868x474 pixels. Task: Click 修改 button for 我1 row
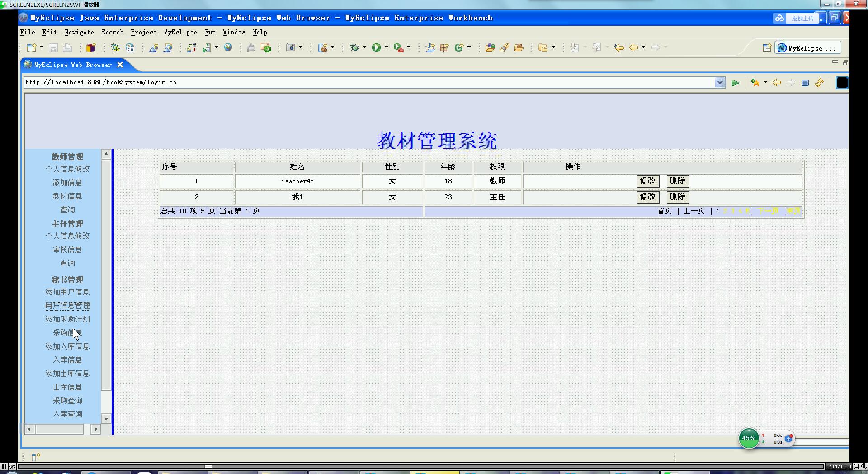(x=648, y=197)
